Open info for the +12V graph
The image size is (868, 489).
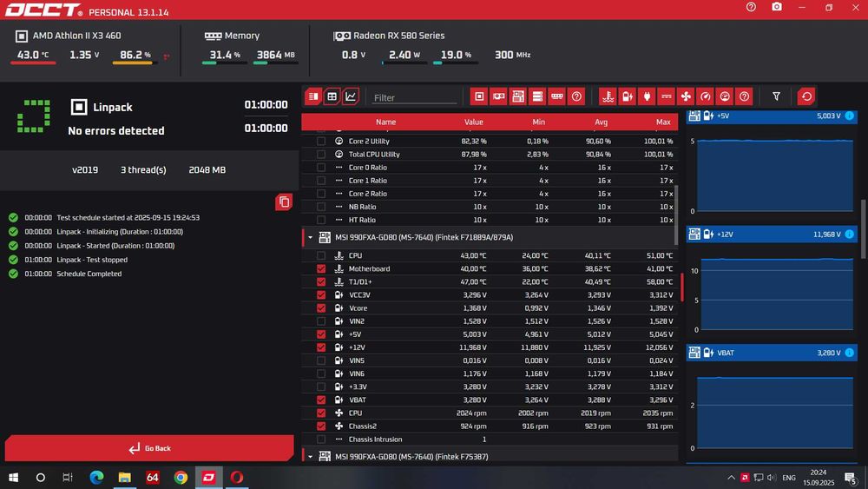(x=849, y=235)
